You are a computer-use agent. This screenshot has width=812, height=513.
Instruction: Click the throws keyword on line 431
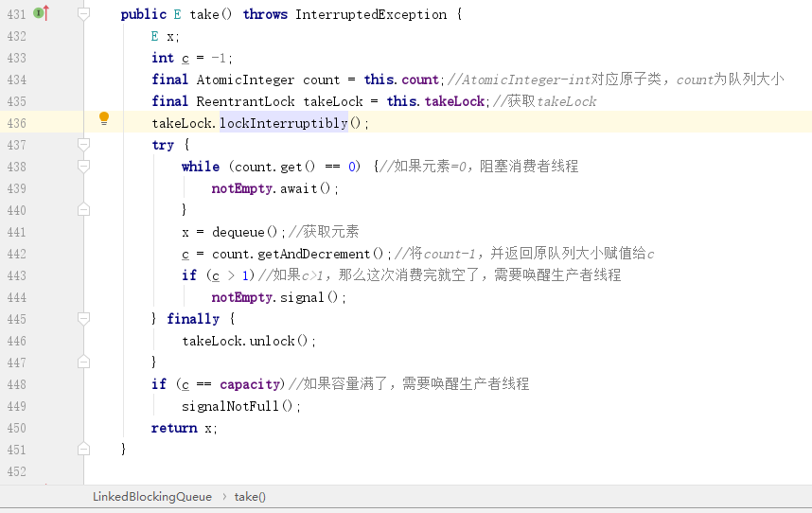click(x=265, y=14)
